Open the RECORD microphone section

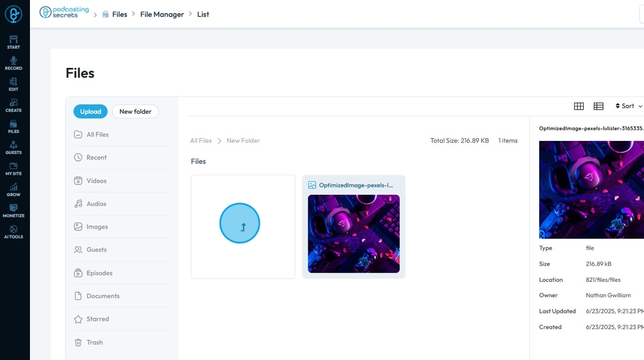coord(13,63)
